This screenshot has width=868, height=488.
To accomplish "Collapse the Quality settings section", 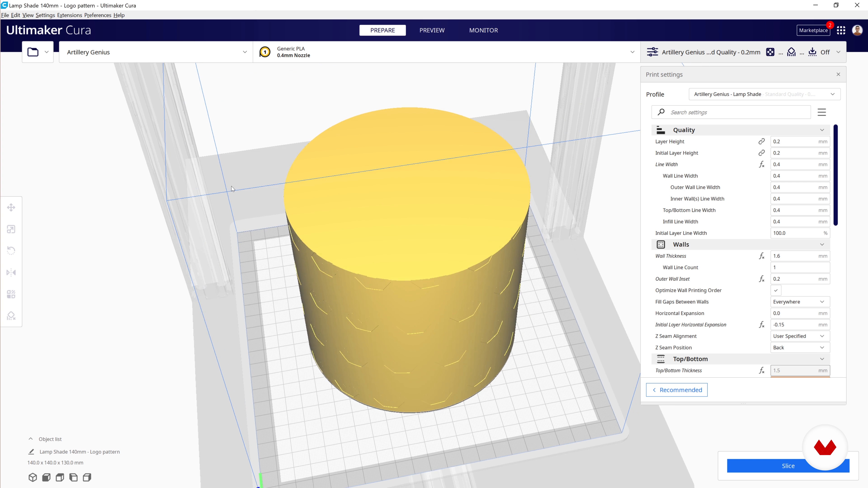I will tap(741, 130).
